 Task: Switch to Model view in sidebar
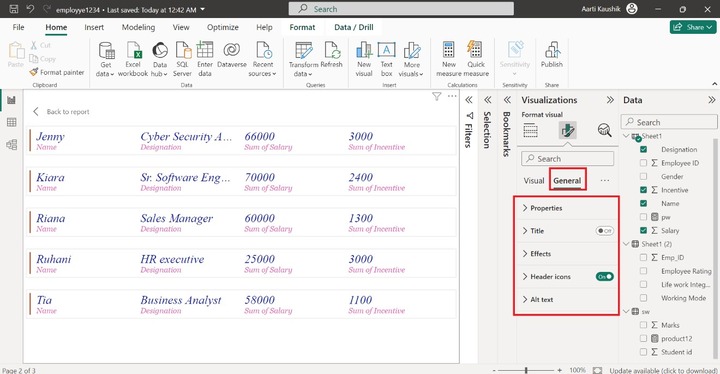coord(11,145)
